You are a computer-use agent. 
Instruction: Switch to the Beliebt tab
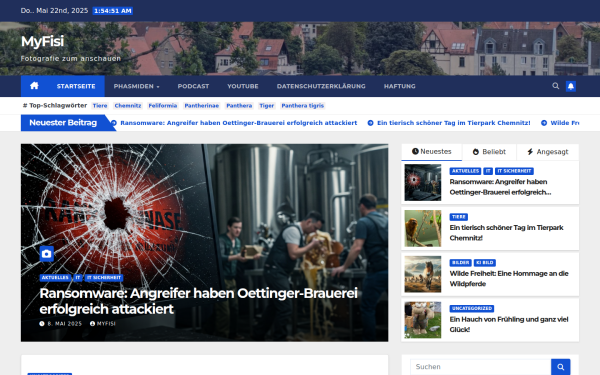489,152
